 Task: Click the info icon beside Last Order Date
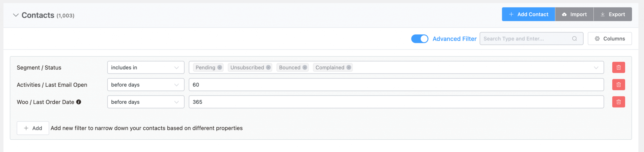point(79,102)
